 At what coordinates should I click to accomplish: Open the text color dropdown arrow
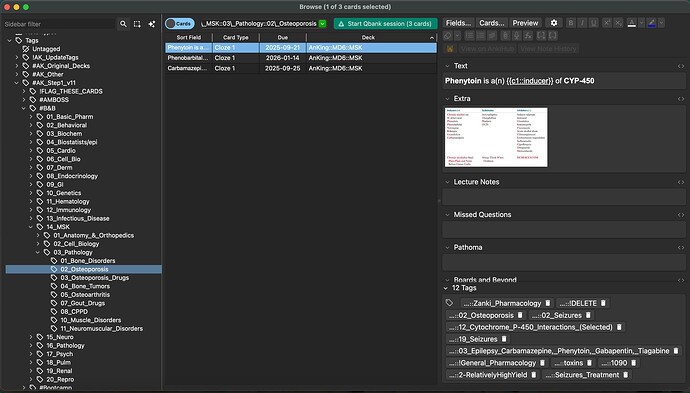pos(641,23)
